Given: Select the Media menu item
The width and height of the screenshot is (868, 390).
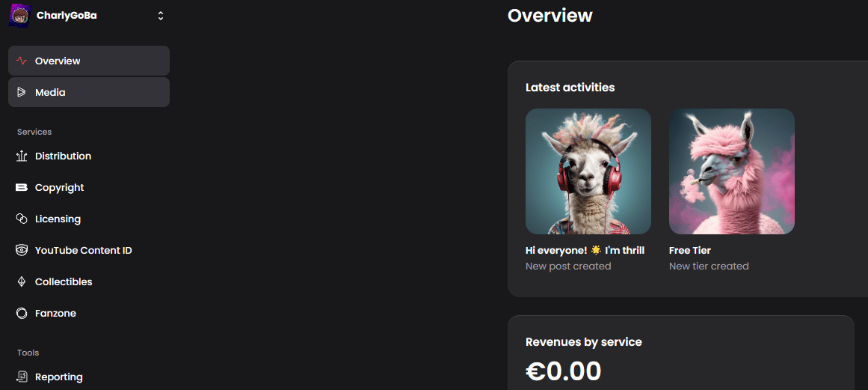Looking at the screenshot, I should 88,92.
